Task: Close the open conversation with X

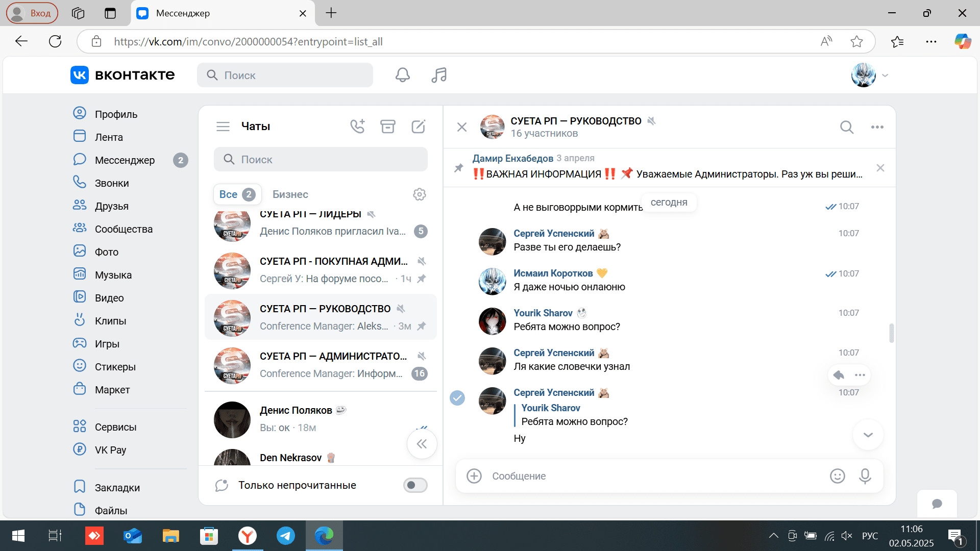Action: tap(462, 127)
